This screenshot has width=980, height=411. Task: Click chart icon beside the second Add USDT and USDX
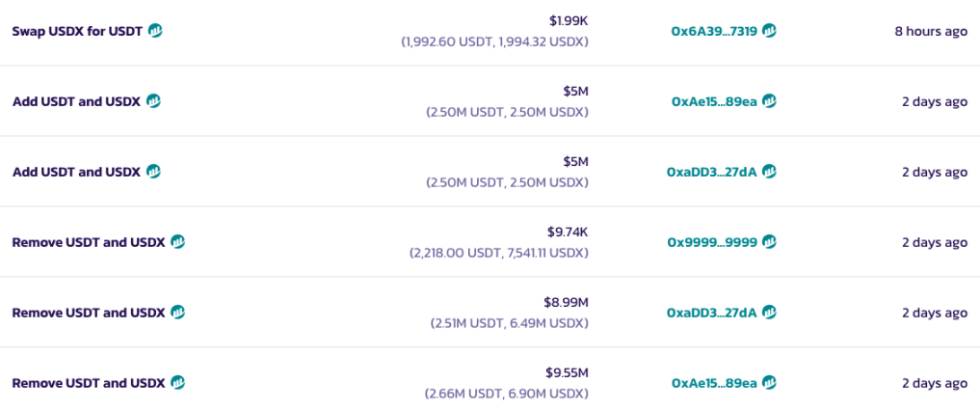coord(153,172)
